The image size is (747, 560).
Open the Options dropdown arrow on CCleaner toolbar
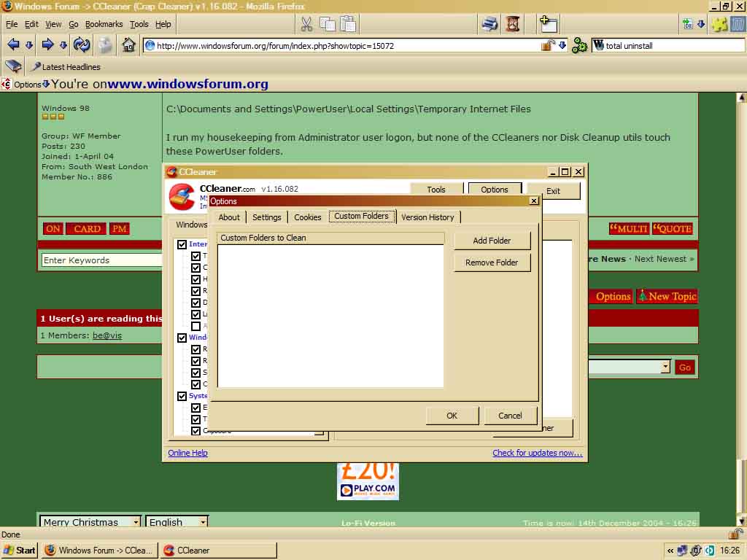(46, 85)
